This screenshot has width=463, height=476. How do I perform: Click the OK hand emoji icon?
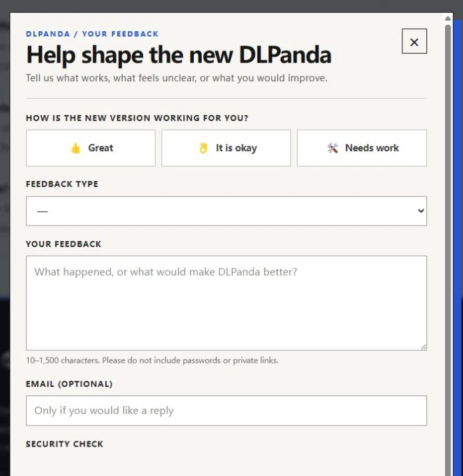point(203,148)
